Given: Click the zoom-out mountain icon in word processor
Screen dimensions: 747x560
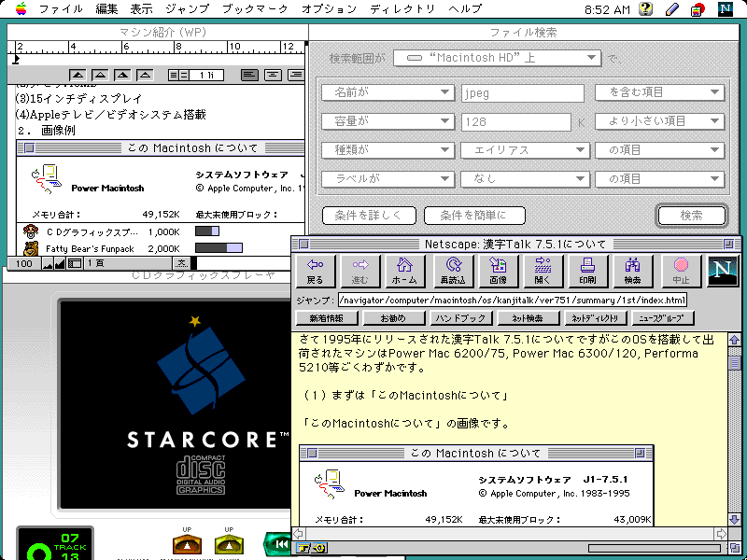Looking at the screenshot, I should (x=48, y=263).
